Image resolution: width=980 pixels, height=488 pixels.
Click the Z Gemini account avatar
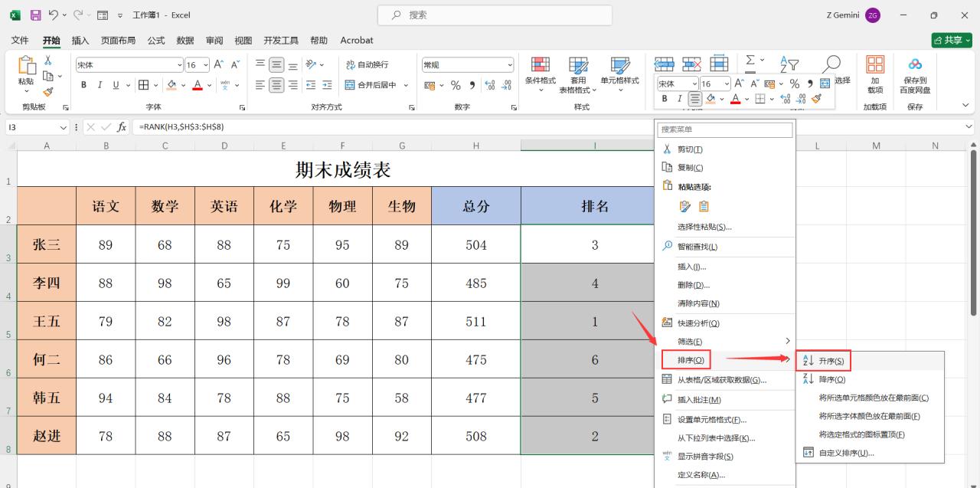point(873,15)
